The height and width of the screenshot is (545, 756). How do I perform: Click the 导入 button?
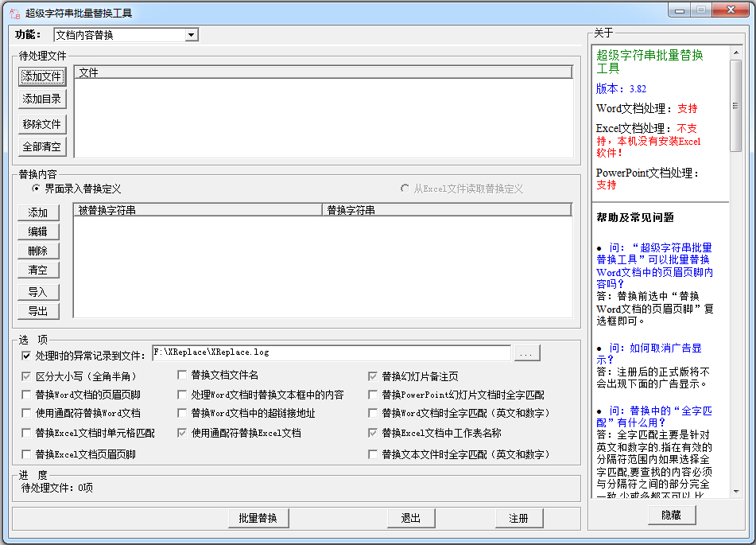(x=38, y=292)
